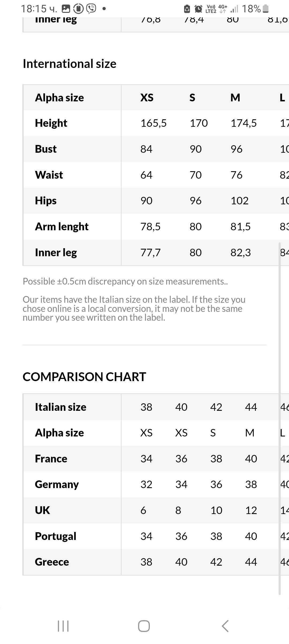This screenshot has width=289, height=644.
Task: Tap the International size heading
Action: tap(70, 64)
